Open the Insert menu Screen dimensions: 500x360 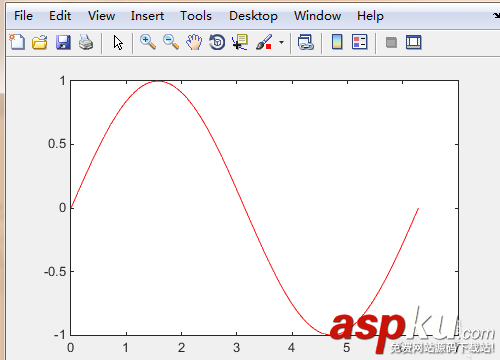coord(147,16)
